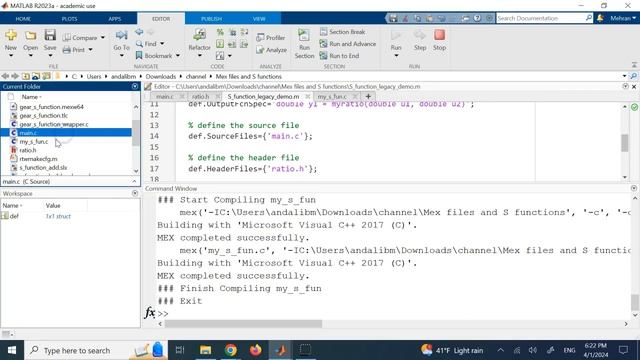Switch to the PUBLISH ribbon tab
This screenshot has width=640, height=360.
(x=211, y=19)
